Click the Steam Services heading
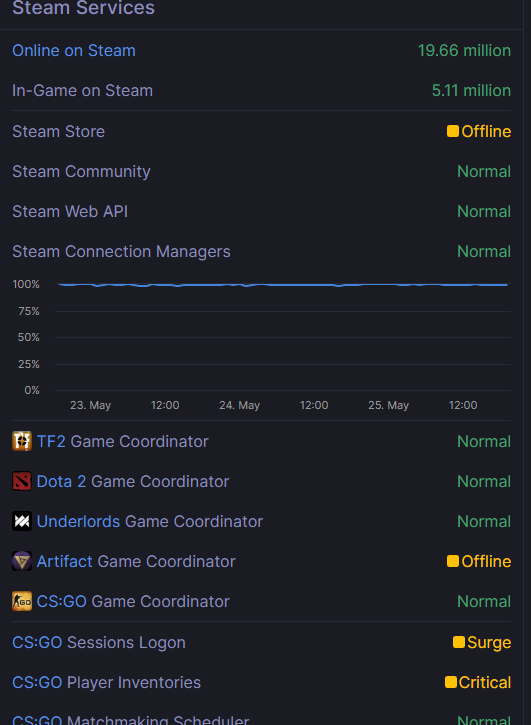The image size is (531, 725). point(83,8)
